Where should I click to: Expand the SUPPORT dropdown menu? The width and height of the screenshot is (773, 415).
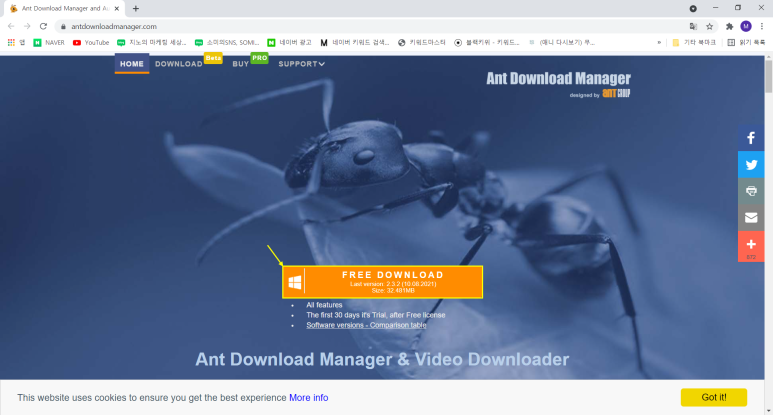point(301,64)
